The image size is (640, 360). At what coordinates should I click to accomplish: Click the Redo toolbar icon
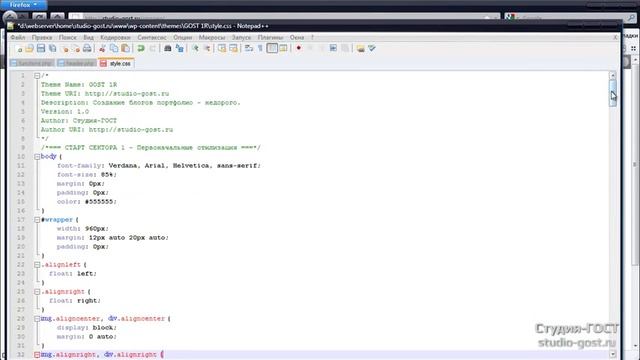tap(152, 49)
